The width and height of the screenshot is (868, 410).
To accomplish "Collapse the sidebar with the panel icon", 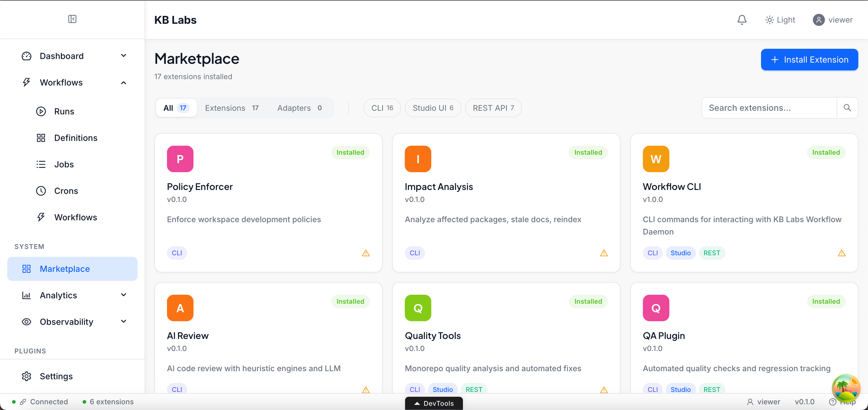I will pos(72,19).
